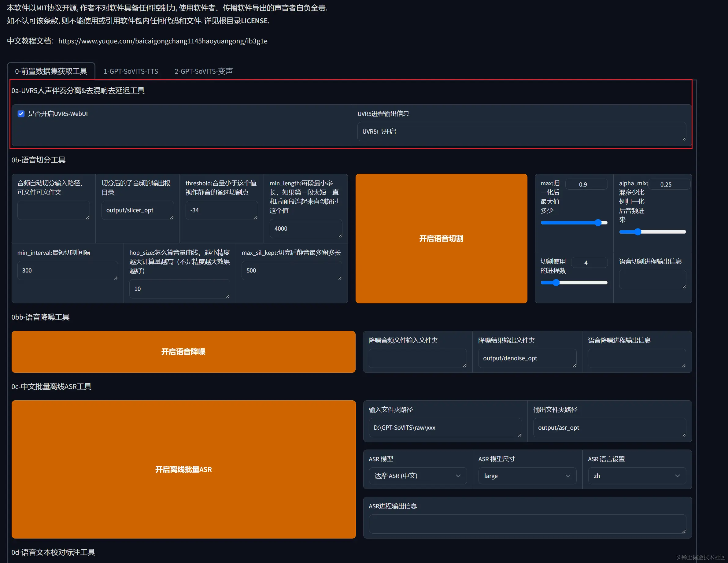Screen dimensions: 728x563
Task: Start 开启离线批量ASR processing
Action: (183, 469)
